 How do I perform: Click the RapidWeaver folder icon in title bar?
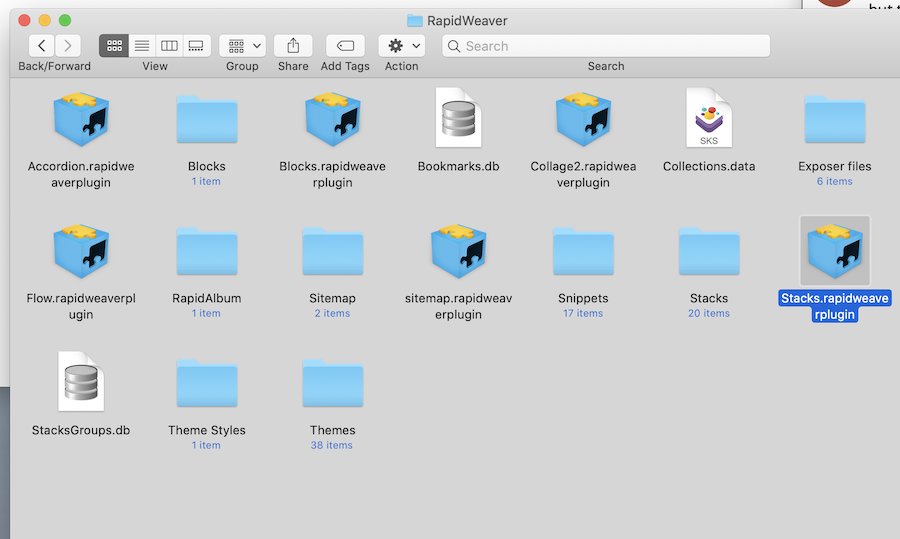414,21
